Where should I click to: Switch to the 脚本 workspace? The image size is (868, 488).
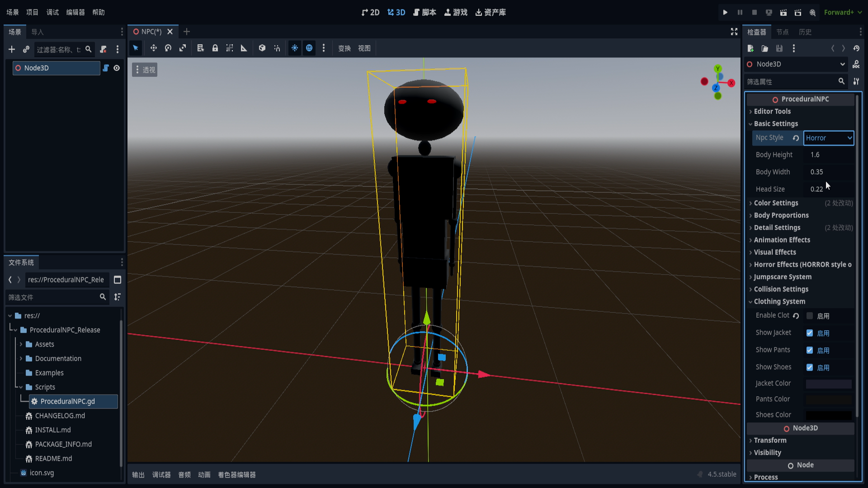(x=425, y=12)
